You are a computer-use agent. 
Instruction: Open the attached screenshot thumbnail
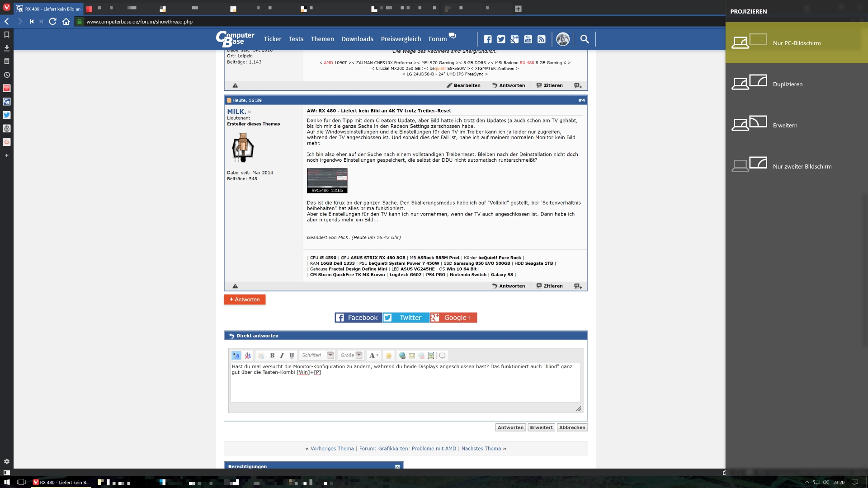pos(327,180)
